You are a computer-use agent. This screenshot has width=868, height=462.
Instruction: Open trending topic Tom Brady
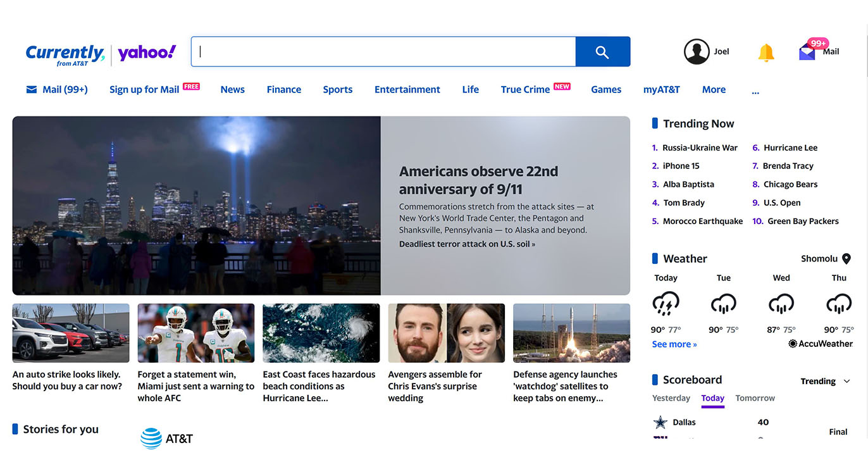[683, 203]
